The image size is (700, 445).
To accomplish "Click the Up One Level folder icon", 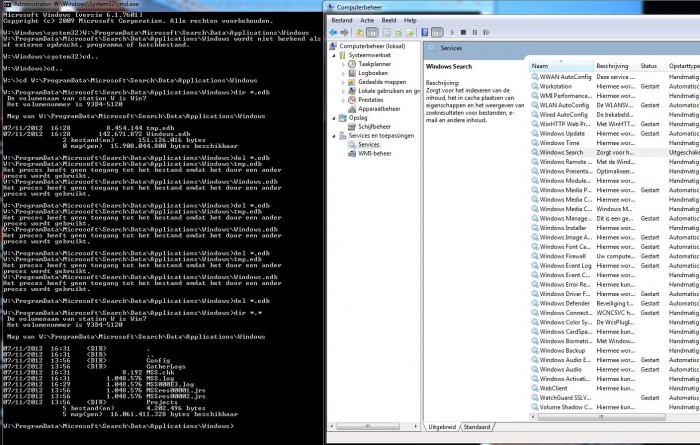I will pos(360,32).
